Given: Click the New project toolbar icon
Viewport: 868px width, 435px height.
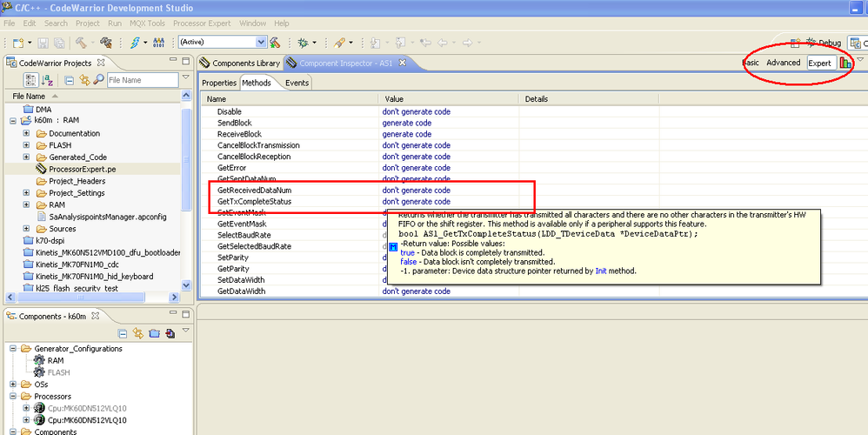Looking at the screenshot, I should (x=18, y=43).
